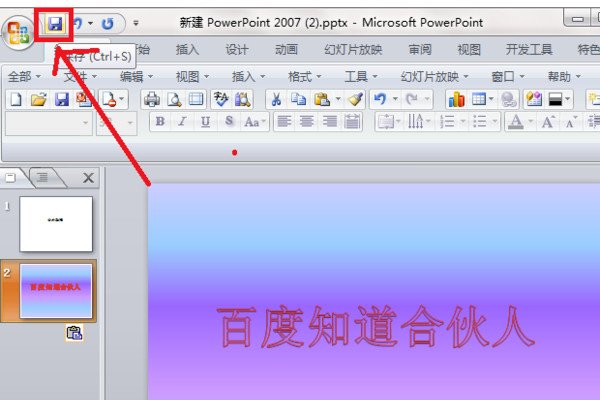This screenshot has width=600, height=400.
Task: Expand the Paste options arrow
Action: click(x=338, y=100)
